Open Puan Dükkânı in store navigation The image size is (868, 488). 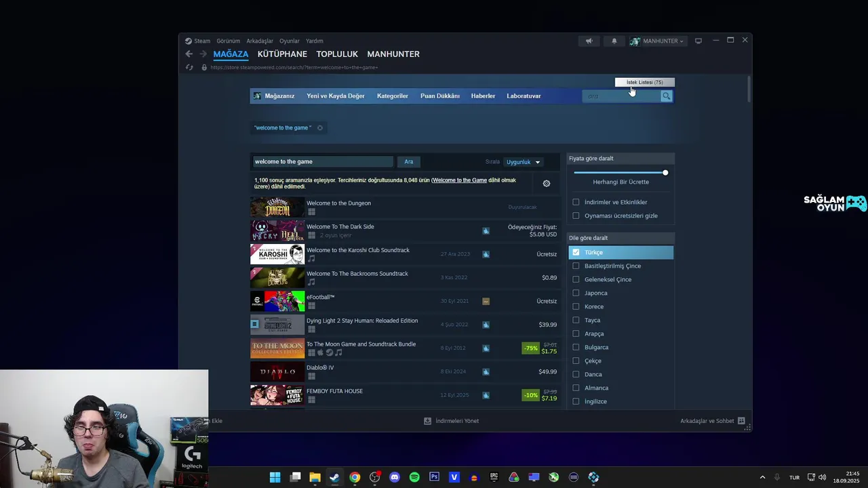(440, 96)
